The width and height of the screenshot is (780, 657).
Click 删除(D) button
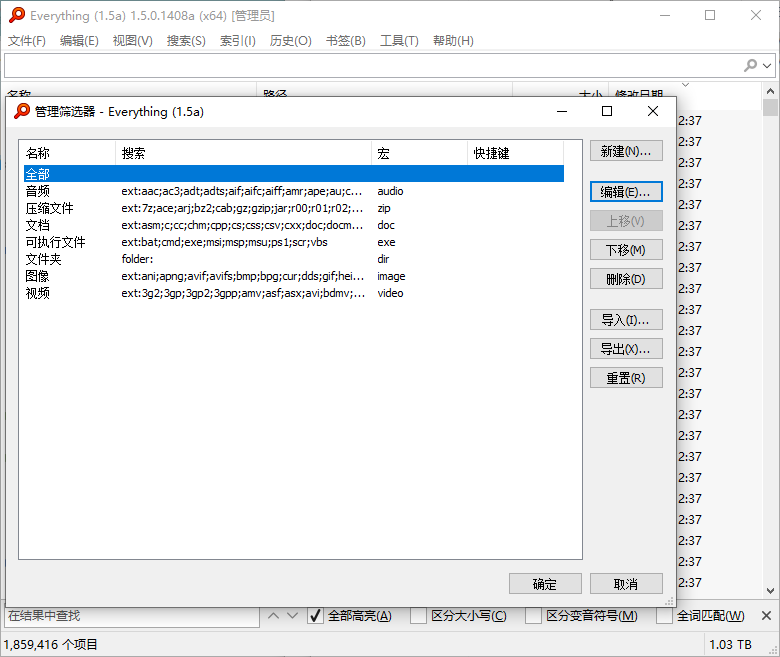click(626, 279)
